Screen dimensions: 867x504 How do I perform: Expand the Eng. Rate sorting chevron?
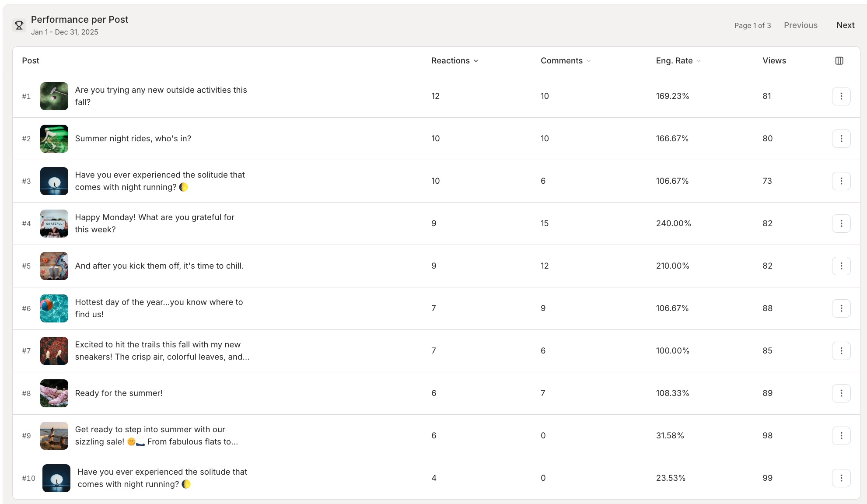click(698, 61)
